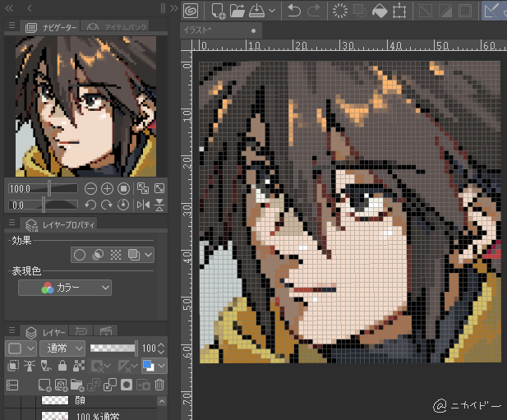The width and height of the screenshot is (507, 420).
Task: Click the single left arrow in the dock header
Action: (30, 8)
